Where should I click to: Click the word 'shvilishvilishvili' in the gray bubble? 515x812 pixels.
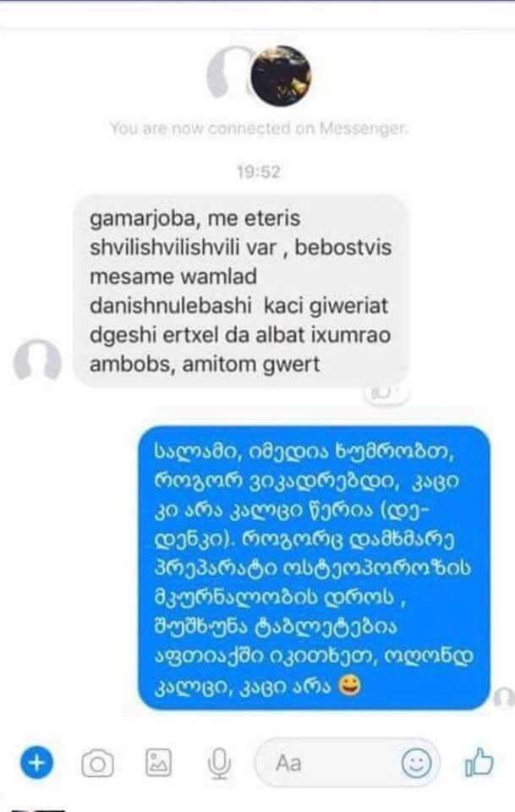(184, 248)
